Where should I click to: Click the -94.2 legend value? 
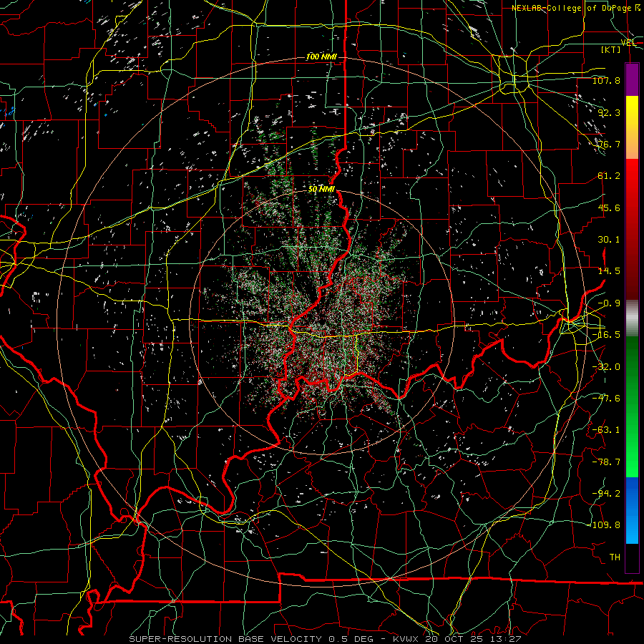point(606,494)
